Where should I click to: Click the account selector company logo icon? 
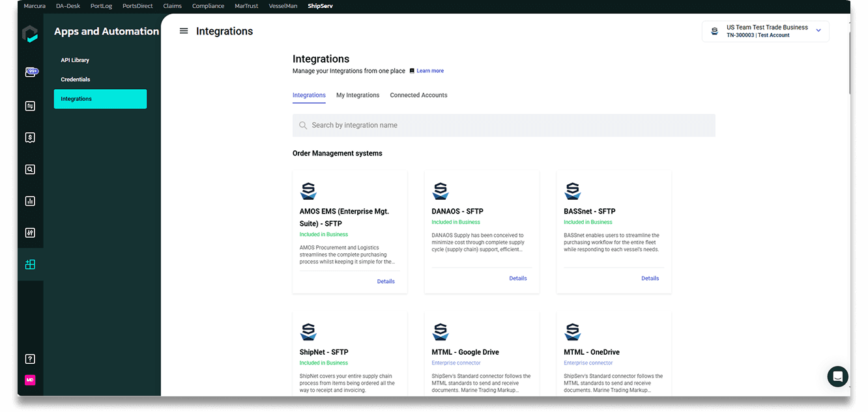pyautogui.click(x=714, y=31)
